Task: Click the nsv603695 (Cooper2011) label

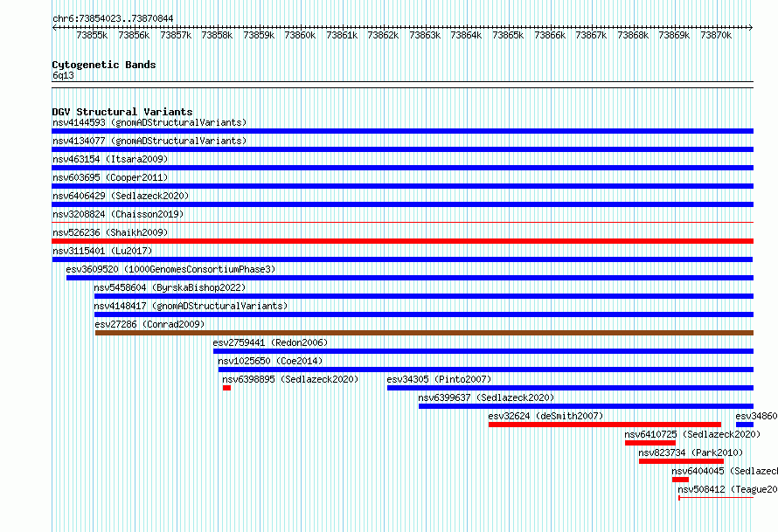Action: [110, 177]
